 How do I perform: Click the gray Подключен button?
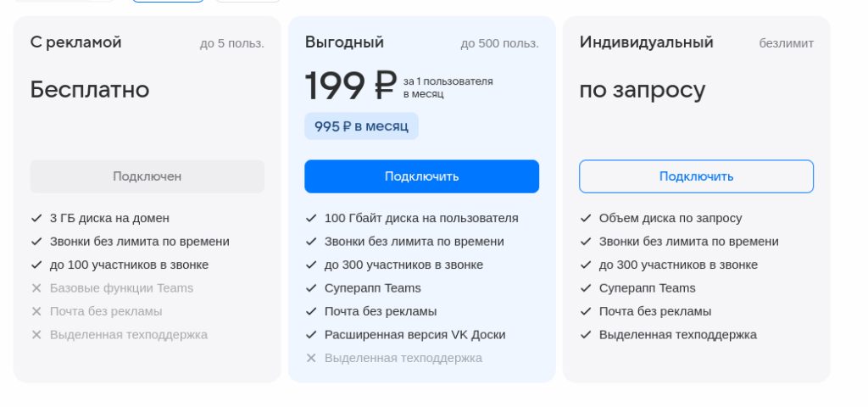147,176
